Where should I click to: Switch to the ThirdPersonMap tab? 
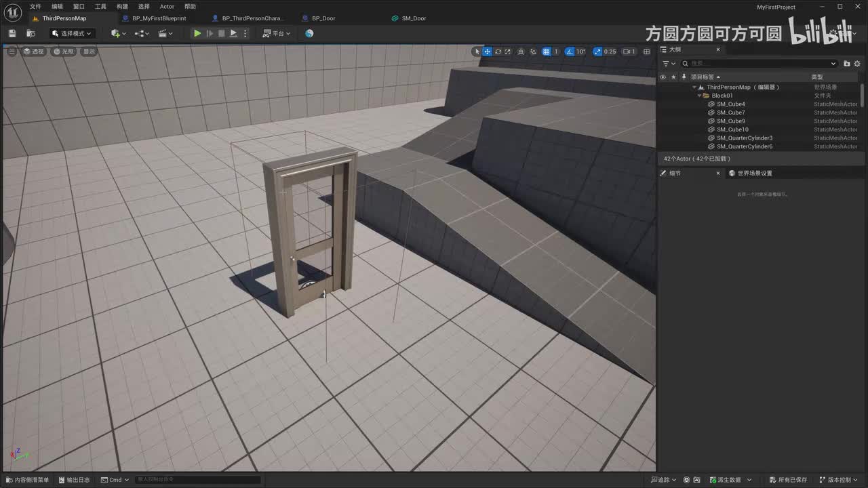[x=65, y=18]
